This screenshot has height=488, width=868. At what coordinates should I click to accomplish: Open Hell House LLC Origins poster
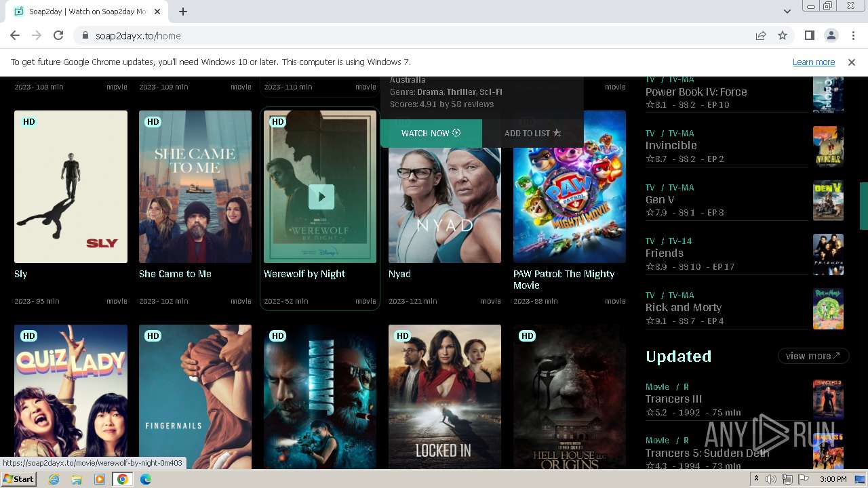(570, 396)
